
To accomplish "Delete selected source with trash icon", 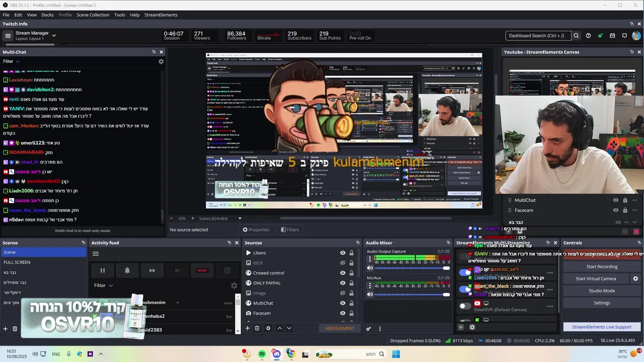I will click(x=257, y=328).
